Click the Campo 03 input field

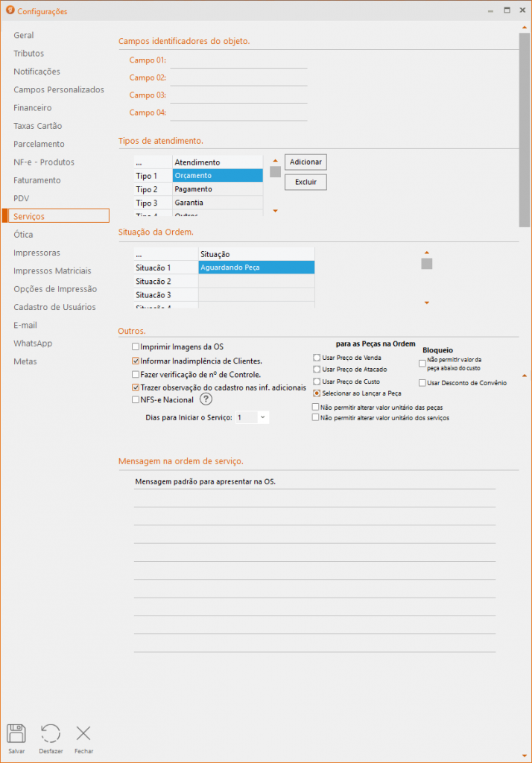[238, 95]
